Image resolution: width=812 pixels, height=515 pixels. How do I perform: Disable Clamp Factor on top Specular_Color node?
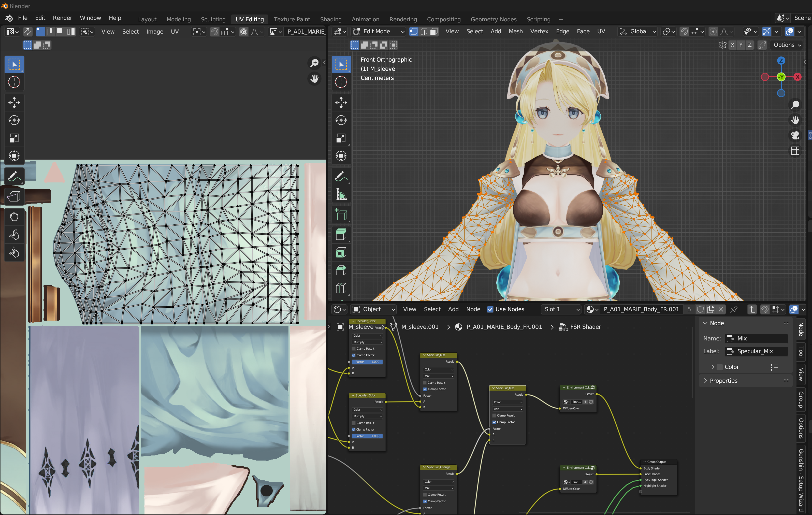click(354, 355)
